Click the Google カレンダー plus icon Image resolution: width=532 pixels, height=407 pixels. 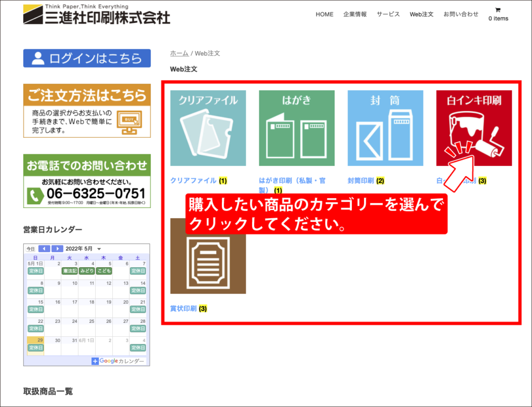tap(95, 361)
